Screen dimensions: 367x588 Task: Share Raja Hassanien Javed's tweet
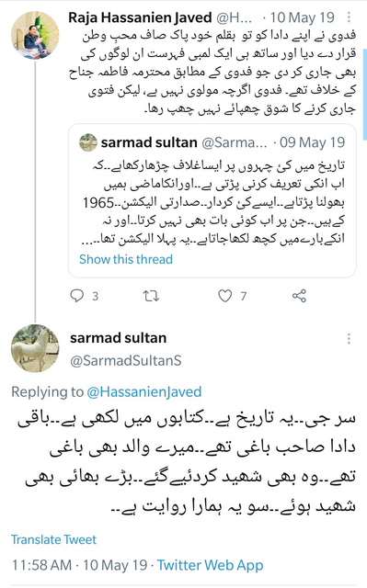tap(299, 296)
